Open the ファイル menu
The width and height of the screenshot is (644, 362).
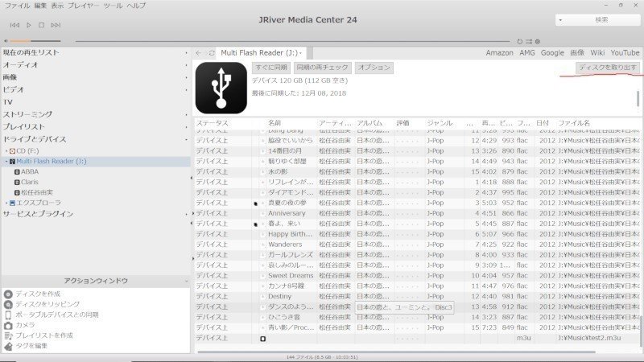[x=17, y=6]
